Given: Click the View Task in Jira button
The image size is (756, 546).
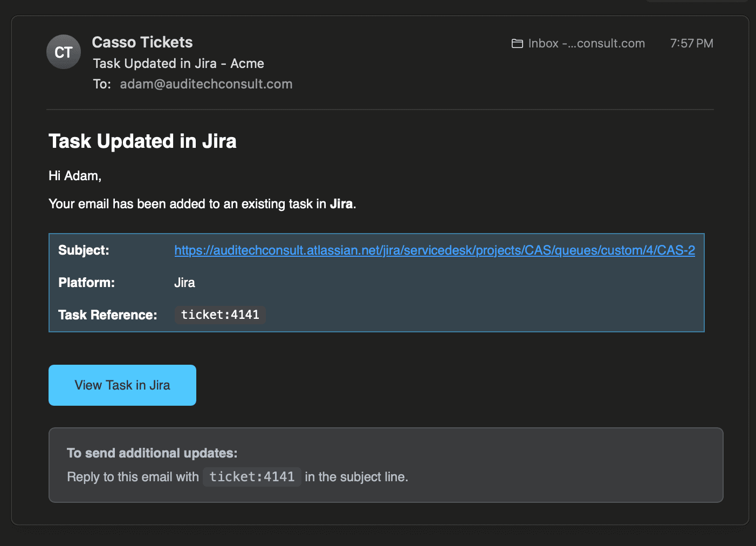Looking at the screenshot, I should (122, 385).
